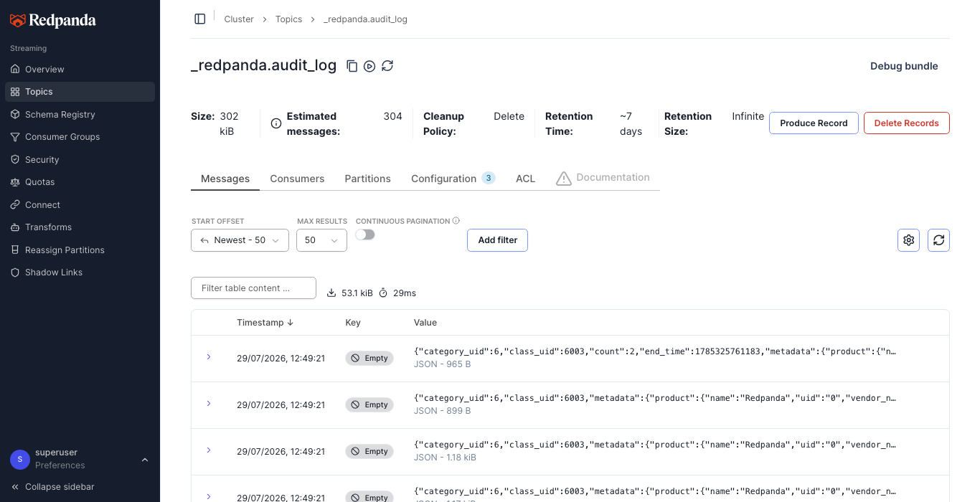Open the Security section

pyautogui.click(x=80, y=160)
